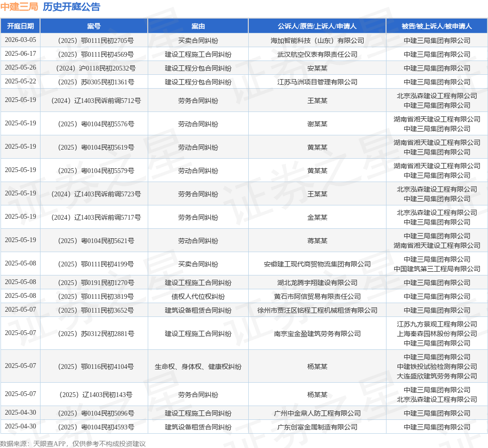Click case number （2025）粤0104民初5619号
Screen dimensions: 488x448
(94, 147)
